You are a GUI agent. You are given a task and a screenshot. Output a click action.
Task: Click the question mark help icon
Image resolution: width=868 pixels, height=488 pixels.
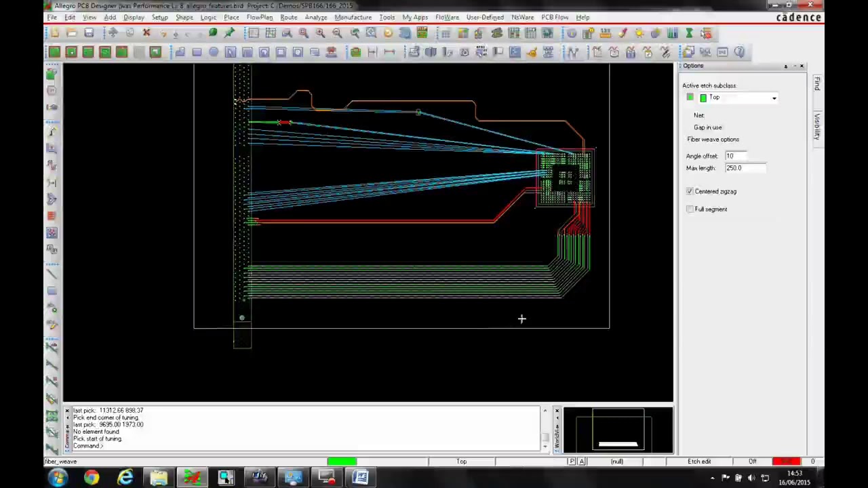click(739, 52)
